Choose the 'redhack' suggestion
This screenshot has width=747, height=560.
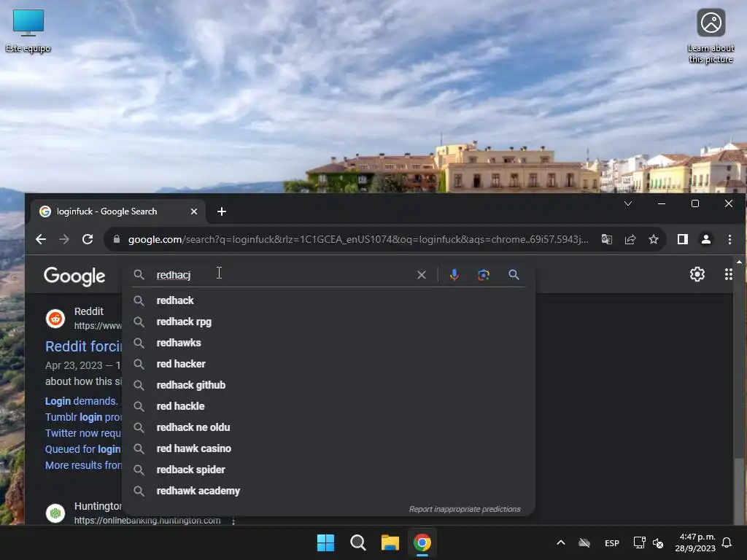329,300
